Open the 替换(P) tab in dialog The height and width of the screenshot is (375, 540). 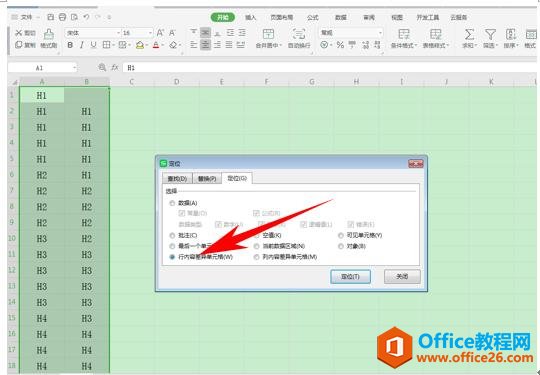207,179
